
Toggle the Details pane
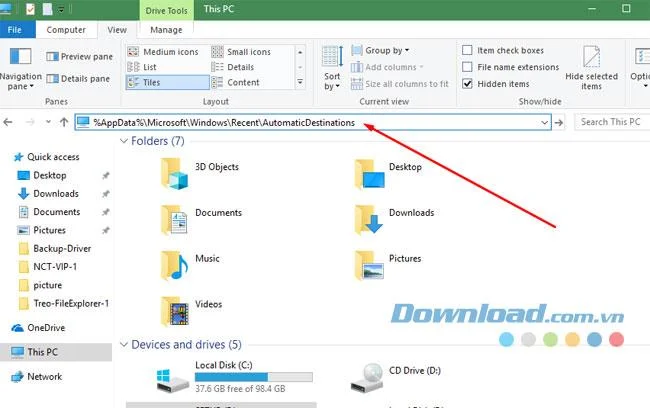tap(78, 78)
